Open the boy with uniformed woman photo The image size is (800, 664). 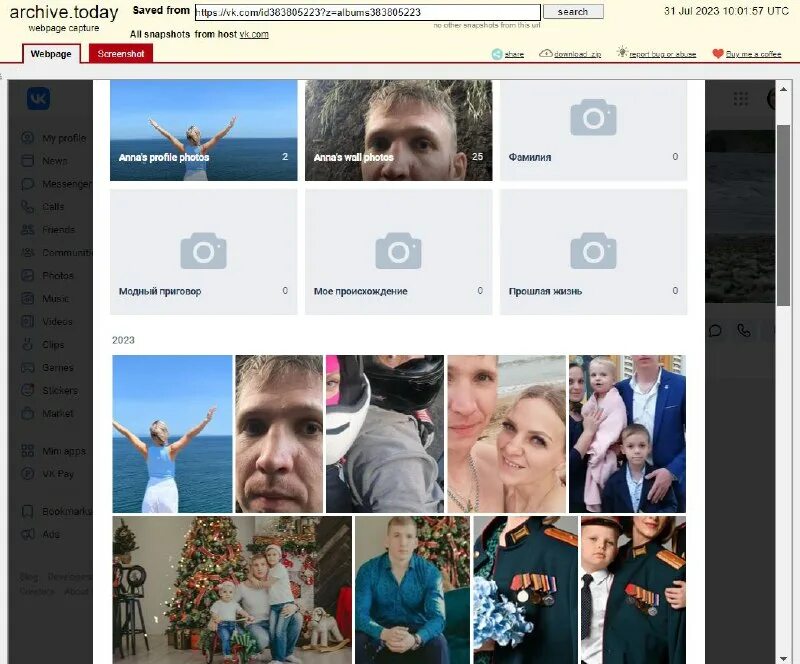(633, 590)
